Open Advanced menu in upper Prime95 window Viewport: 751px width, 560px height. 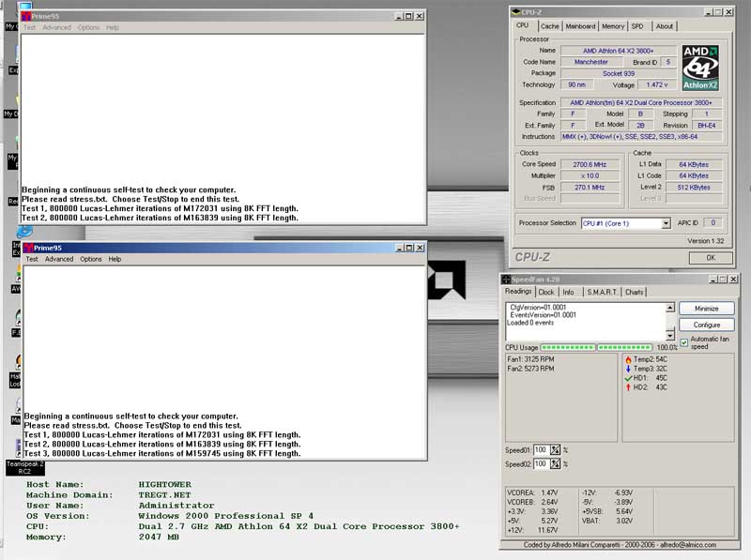click(x=56, y=27)
